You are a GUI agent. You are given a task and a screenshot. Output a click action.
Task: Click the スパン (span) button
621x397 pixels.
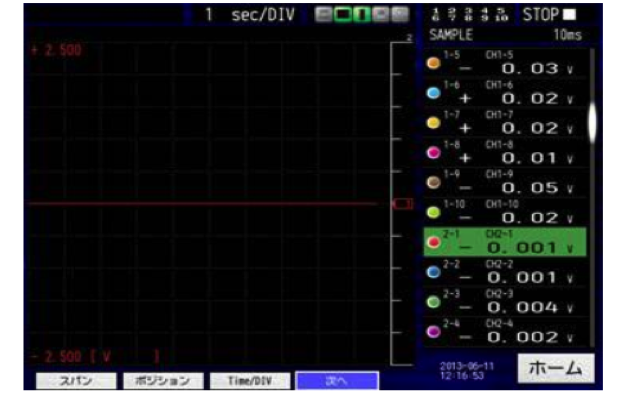tap(76, 381)
